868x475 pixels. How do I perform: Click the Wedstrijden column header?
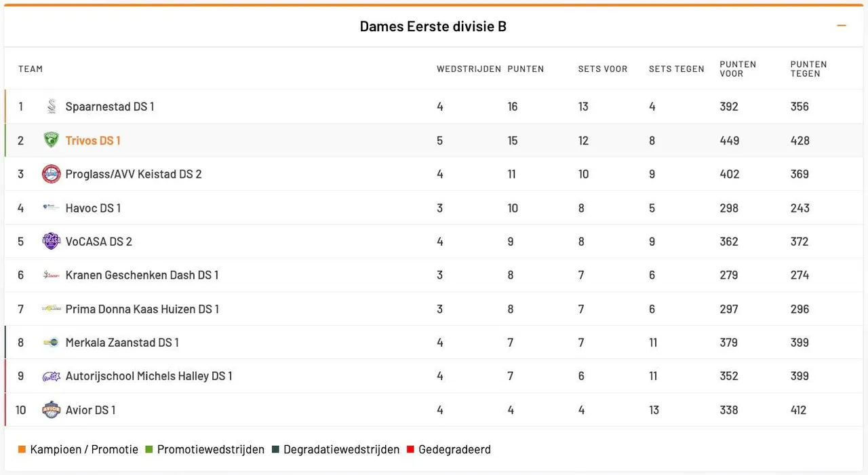click(469, 69)
